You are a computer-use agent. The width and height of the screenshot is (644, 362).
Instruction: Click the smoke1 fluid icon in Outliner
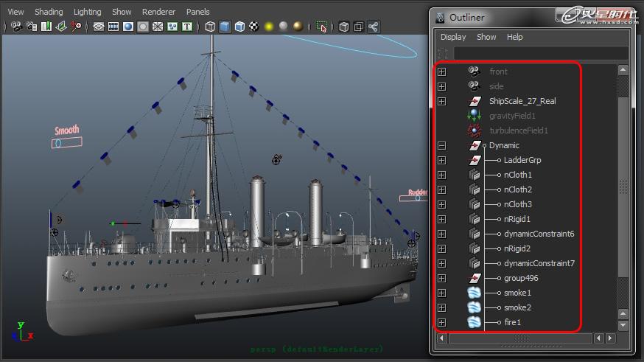click(x=475, y=293)
